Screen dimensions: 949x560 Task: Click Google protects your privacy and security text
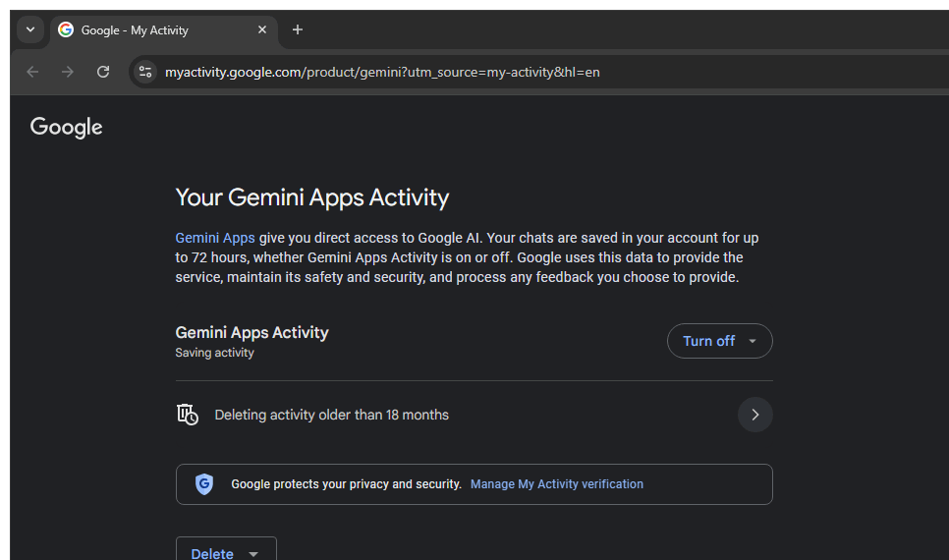pyautogui.click(x=346, y=484)
